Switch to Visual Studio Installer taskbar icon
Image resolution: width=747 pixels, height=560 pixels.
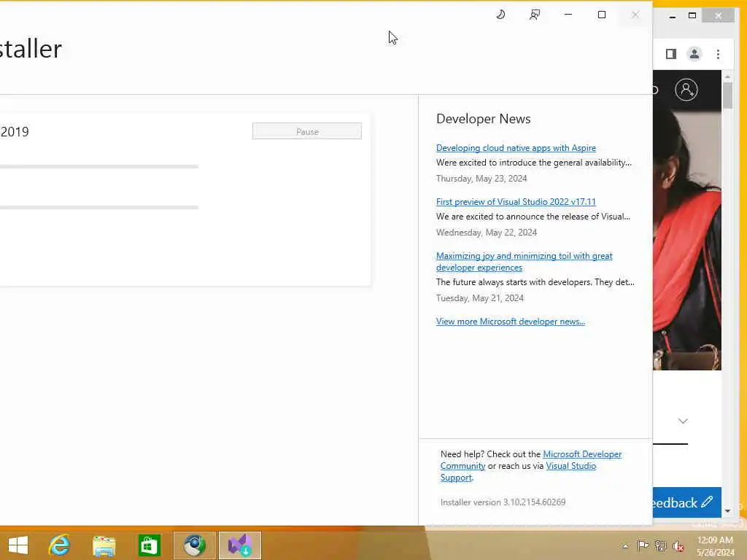click(x=240, y=545)
